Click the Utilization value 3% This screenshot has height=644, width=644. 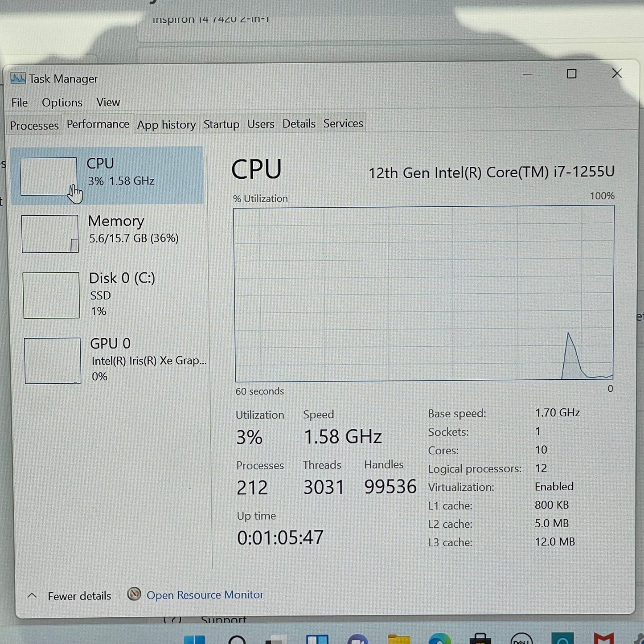[249, 437]
